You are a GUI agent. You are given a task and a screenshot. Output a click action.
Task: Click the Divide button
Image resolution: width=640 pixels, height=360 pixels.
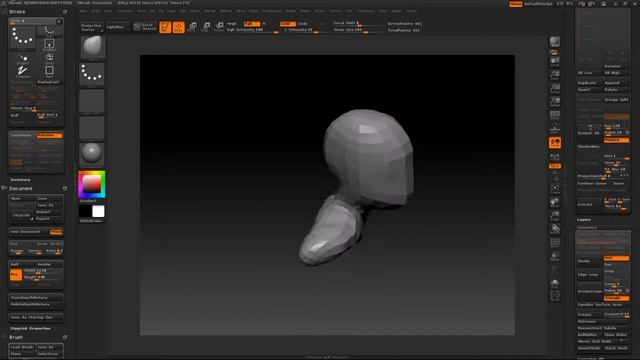[x=589, y=261]
